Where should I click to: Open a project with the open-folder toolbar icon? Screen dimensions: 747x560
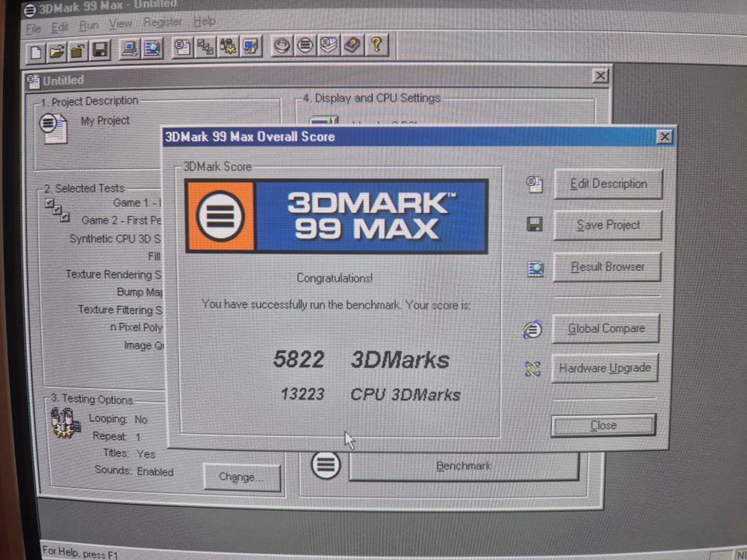pyautogui.click(x=57, y=51)
